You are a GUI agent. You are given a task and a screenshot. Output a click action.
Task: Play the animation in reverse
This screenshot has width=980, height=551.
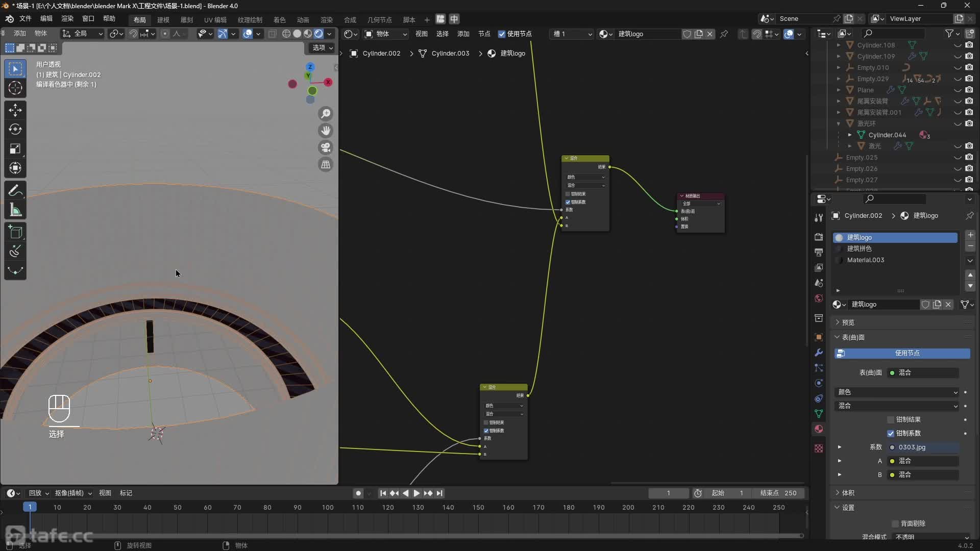tap(405, 493)
